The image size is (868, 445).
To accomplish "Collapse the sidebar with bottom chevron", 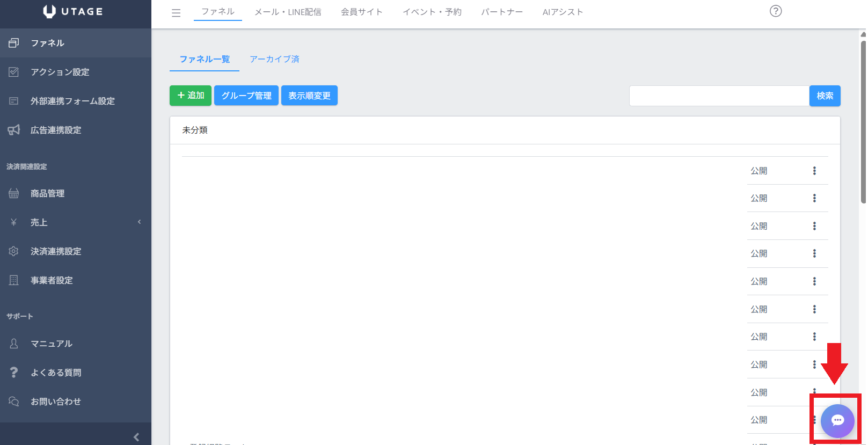I will (x=136, y=437).
